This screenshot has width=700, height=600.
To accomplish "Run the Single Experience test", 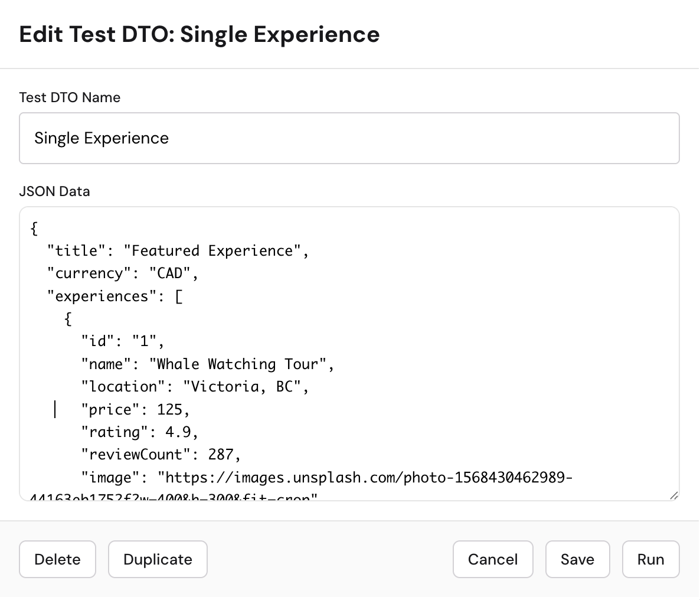I will tap(650, 559).
